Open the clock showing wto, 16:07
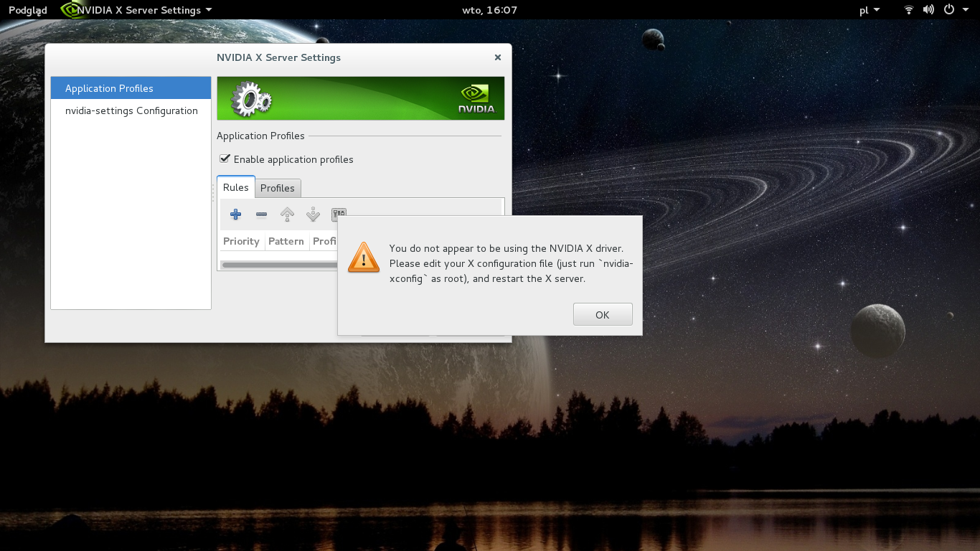 point(490,10)
